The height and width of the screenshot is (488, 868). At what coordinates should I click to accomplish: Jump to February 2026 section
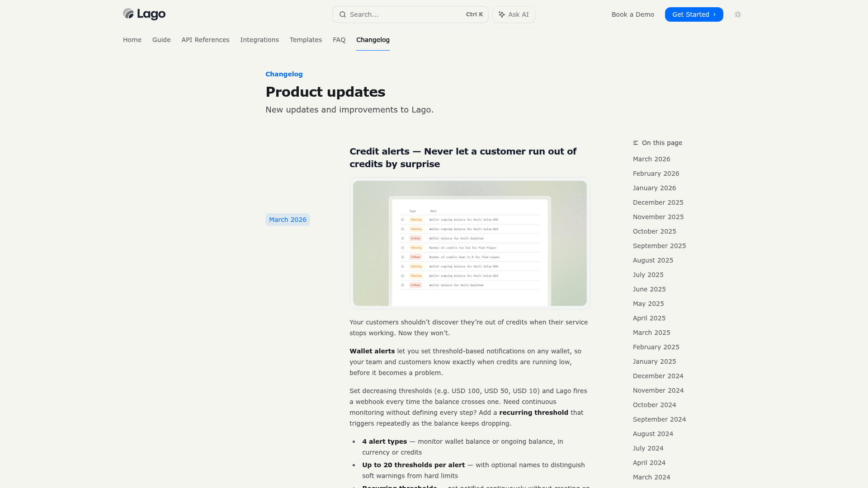[656, 174]
